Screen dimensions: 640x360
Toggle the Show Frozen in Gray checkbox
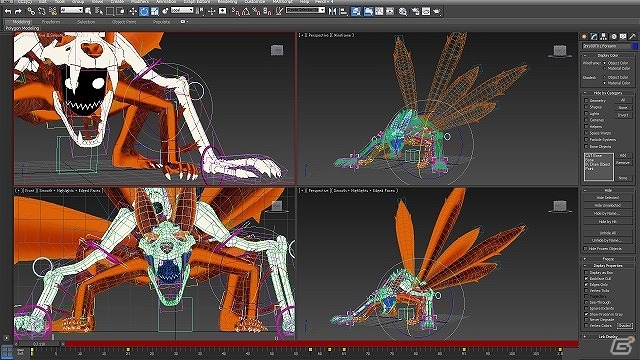pos(586,314)
